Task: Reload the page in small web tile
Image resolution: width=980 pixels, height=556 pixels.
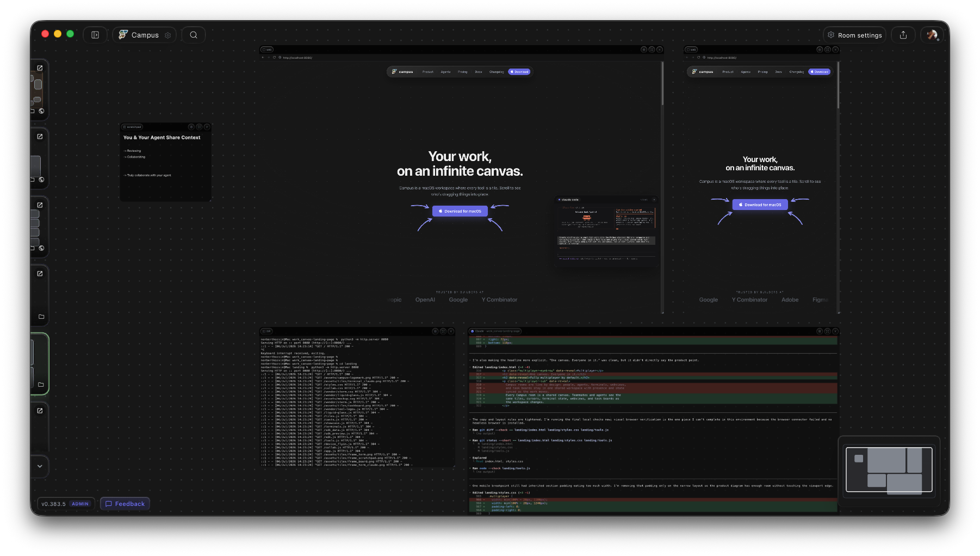Action: (x=699, y=57)
